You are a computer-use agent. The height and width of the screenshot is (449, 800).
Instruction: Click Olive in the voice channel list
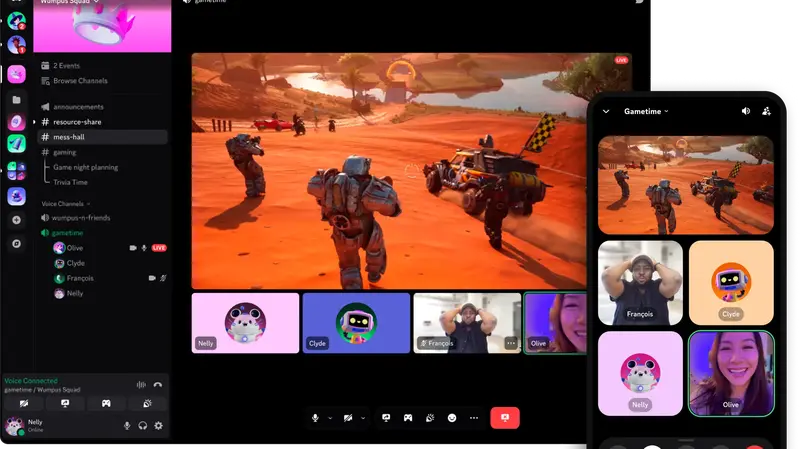pyautogui.click(x=69, y=248)
